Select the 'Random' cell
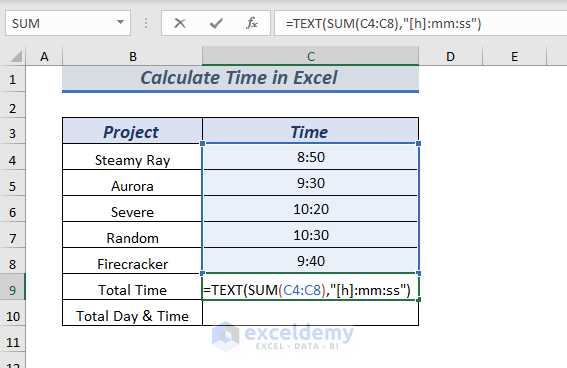 pos(132,235)
